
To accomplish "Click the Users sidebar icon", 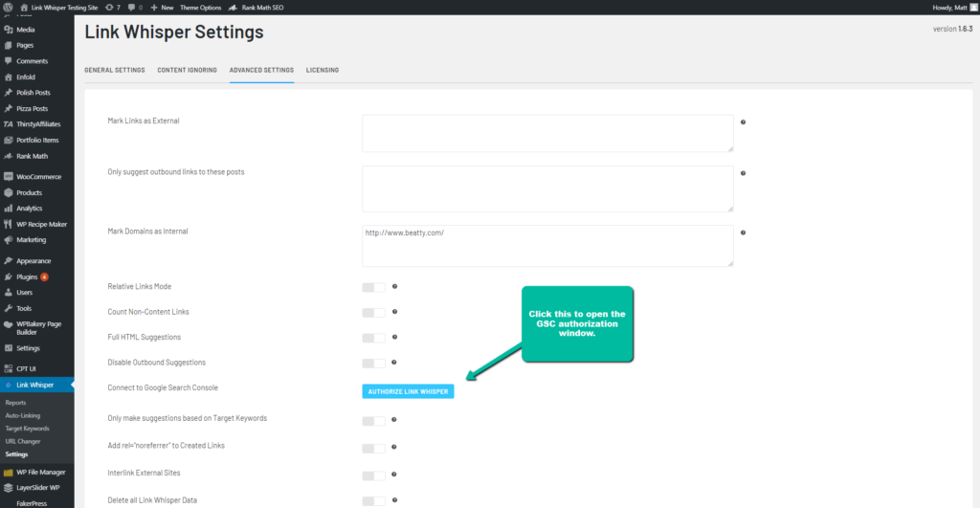I will (8, 293).
